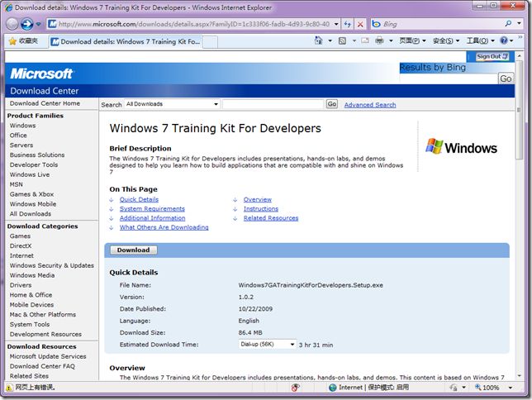
Task: Click the Sign Out button
Action: coord(492,56)
